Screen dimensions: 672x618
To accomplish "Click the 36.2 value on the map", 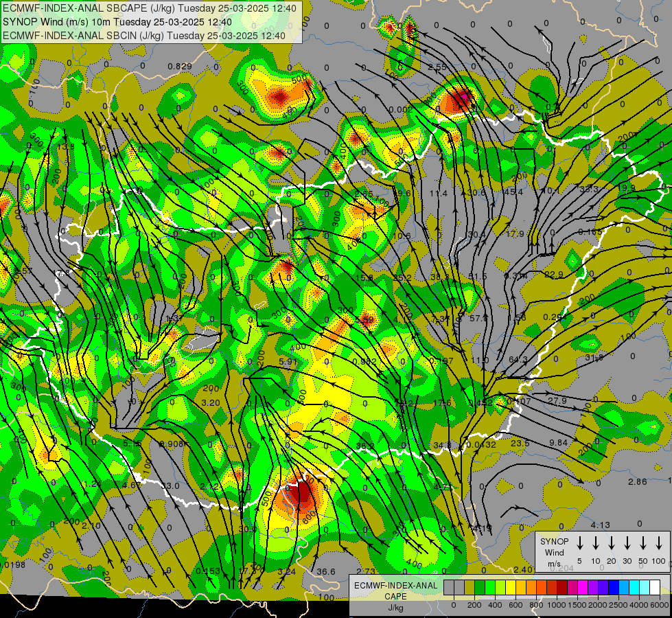I will click(x=364, y=446).
